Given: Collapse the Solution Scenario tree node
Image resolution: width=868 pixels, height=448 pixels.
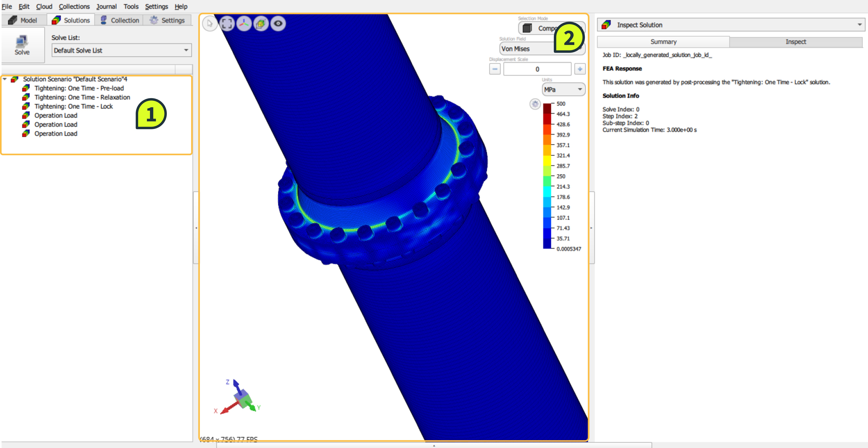Looking at the screenshot, I should click(5, 79).
